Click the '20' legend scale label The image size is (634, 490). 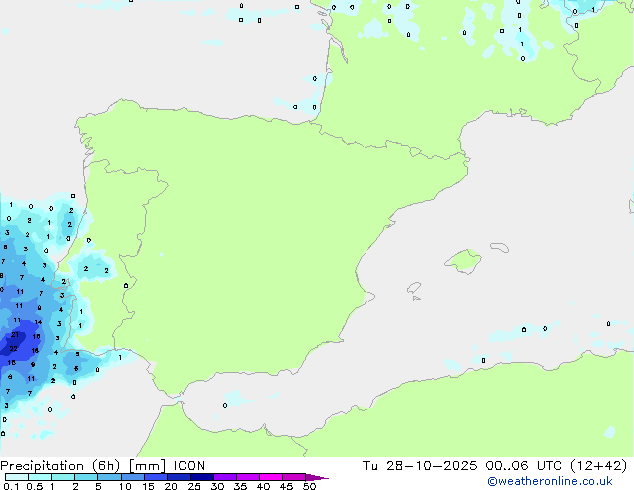tap(171, 486)
